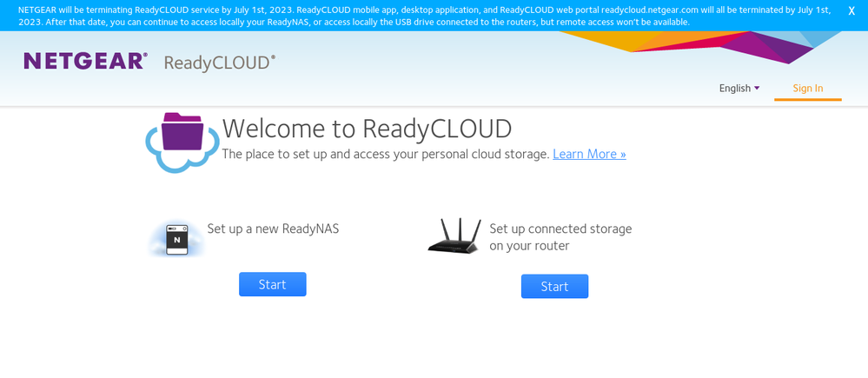Click the ReadyNAS device icon
The width and height of the screenshot is (868, 378).
[x=177, y=239]
